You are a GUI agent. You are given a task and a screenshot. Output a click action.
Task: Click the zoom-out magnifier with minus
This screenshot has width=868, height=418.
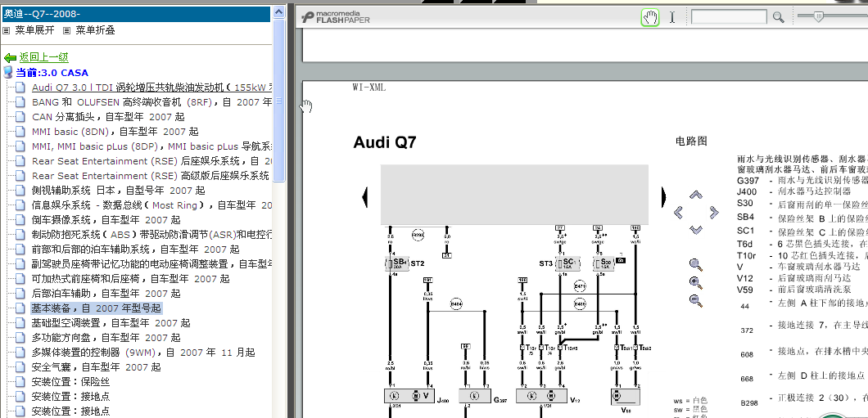coord(696,300)
